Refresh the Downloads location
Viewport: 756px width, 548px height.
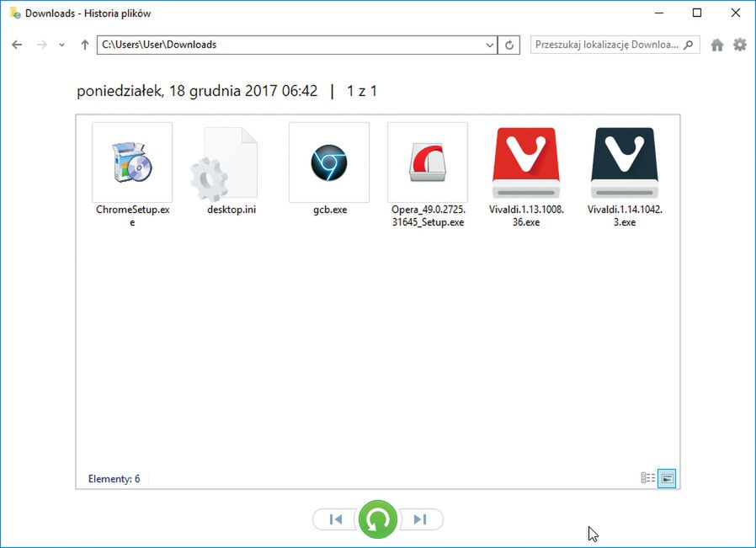508,45
